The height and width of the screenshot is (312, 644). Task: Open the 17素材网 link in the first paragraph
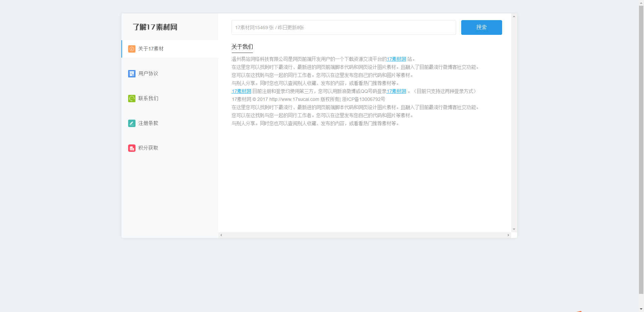(396, 59)
